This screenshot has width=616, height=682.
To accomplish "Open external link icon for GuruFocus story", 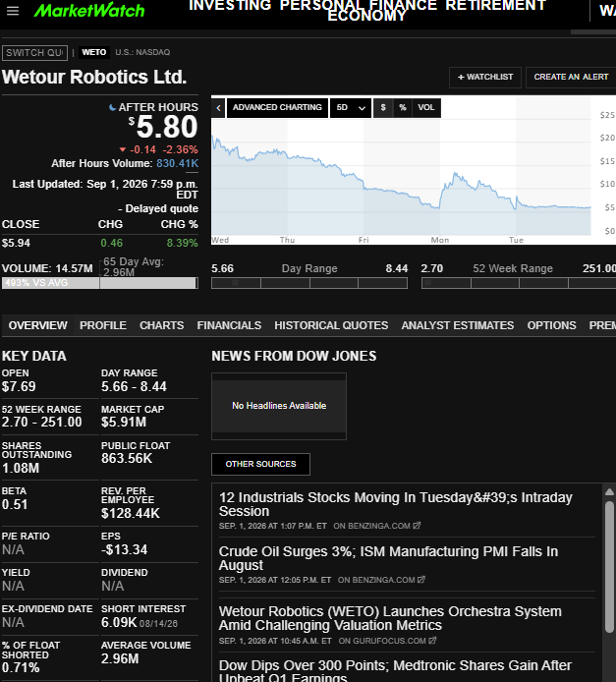I will (432, 641).
